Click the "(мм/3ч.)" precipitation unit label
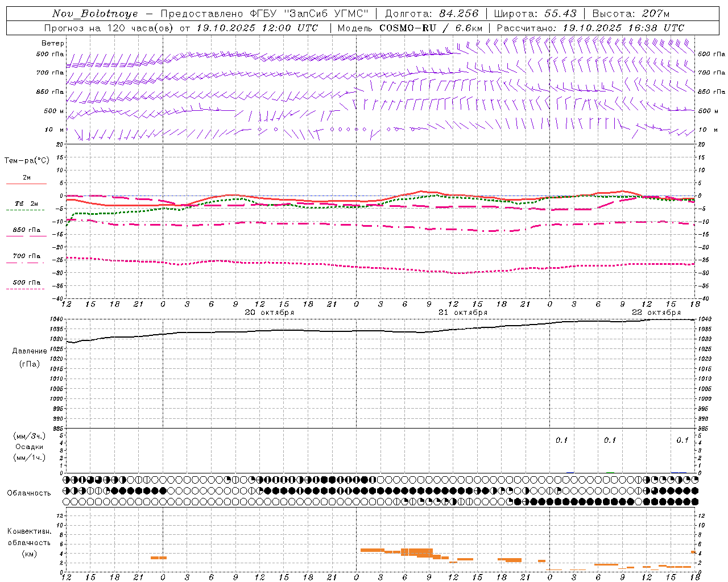This screenshot has width=728, height=582. coord(30,436)
